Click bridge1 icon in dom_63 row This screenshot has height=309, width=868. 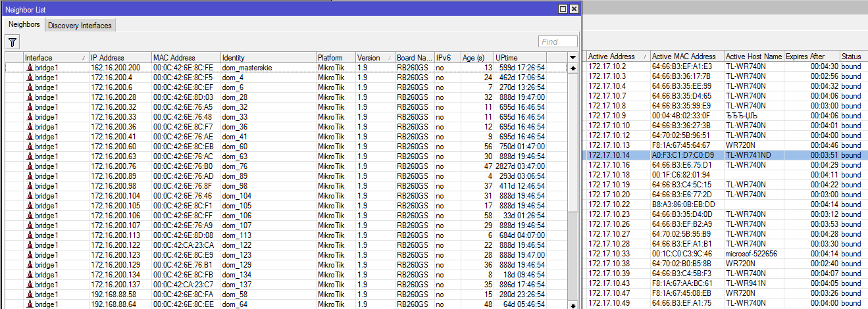[x=30, y=156]
